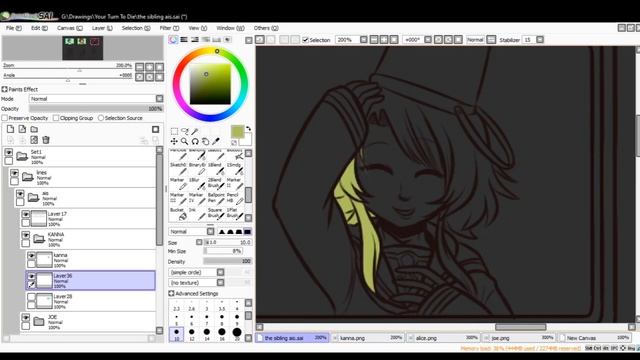This screenshot has height=360, width=640.
Task: Open the rotation angle dropdown in toolbar
Action: click(x=428, y=40)
